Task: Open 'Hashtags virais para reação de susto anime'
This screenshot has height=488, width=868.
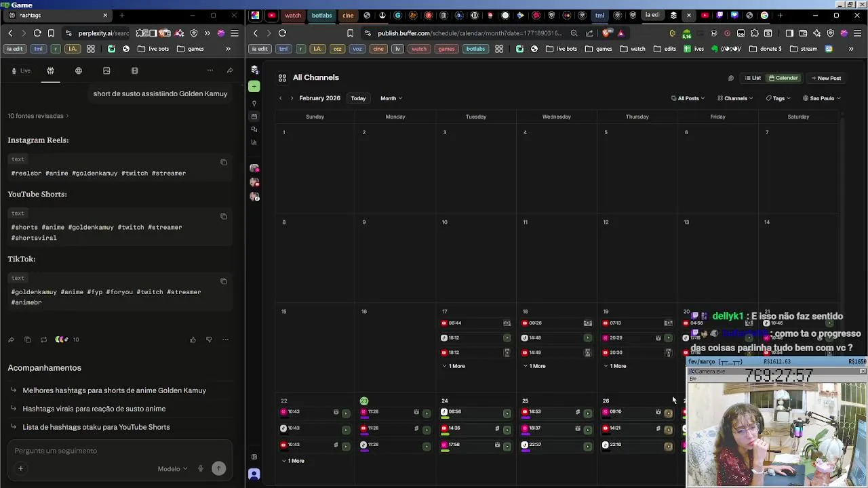Action: [94, 409]
